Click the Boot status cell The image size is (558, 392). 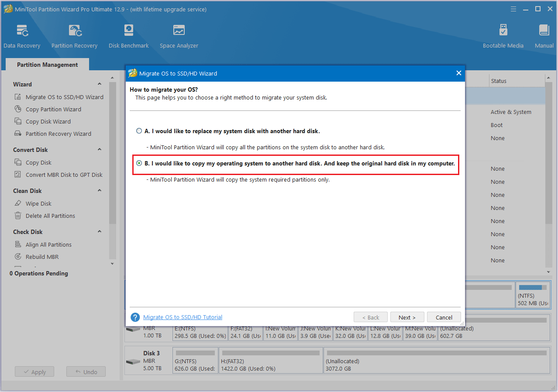(497, 125)
